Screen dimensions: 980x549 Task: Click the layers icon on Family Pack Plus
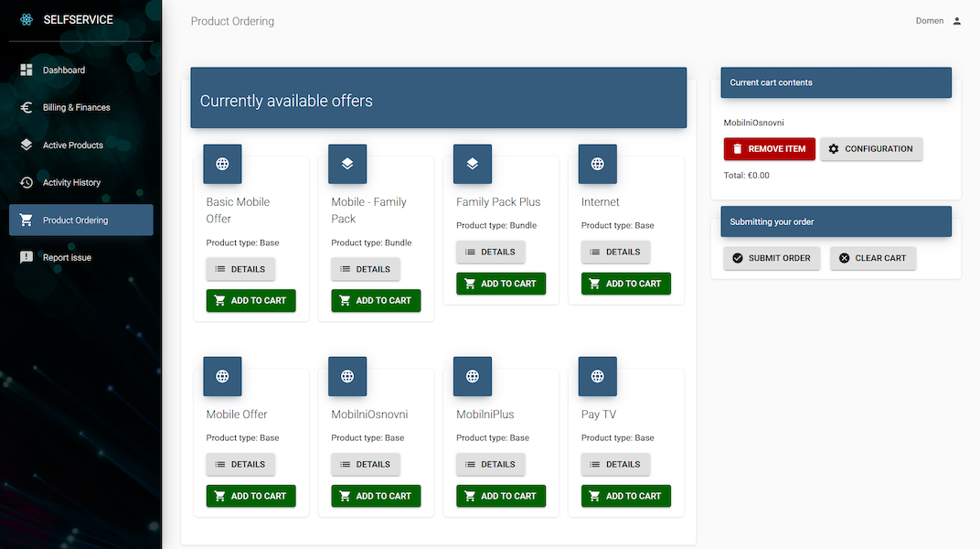pos(473,164)
